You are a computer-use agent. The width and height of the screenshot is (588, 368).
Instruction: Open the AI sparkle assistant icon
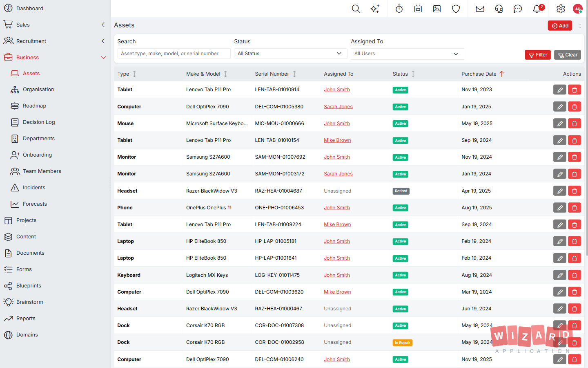pyautogui.click(x=375, y=9)
